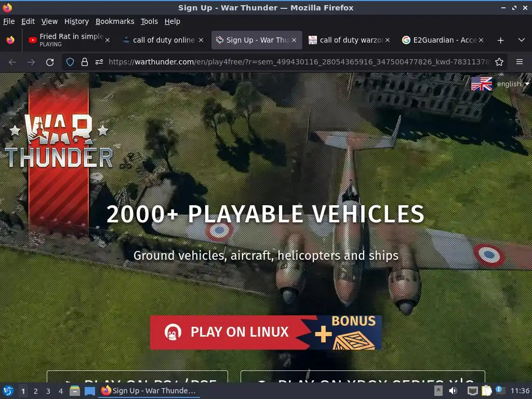Open removable media tray icon

pos(438,391)
